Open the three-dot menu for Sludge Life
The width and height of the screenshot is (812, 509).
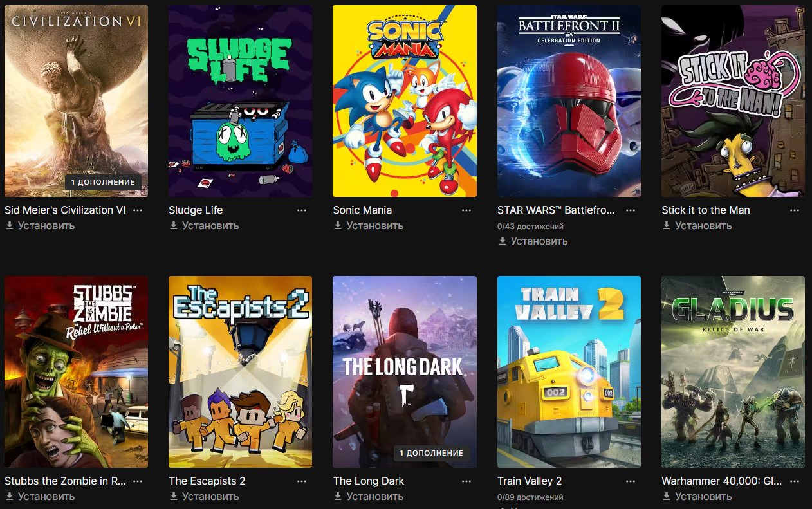302,210
